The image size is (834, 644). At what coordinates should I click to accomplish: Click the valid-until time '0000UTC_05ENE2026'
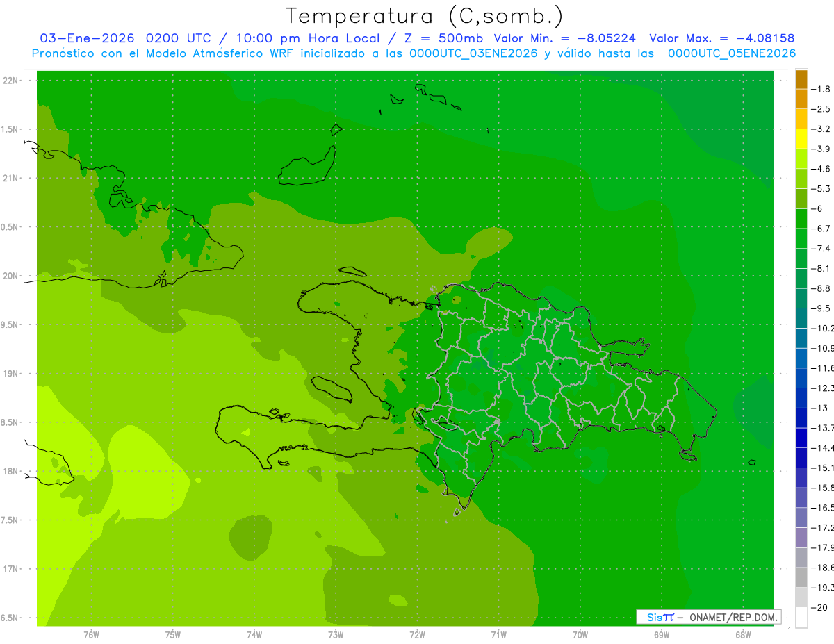(732, 53)
